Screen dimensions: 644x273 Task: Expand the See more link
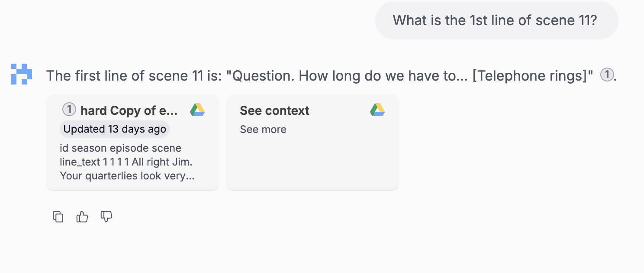[x=263, y=130]
